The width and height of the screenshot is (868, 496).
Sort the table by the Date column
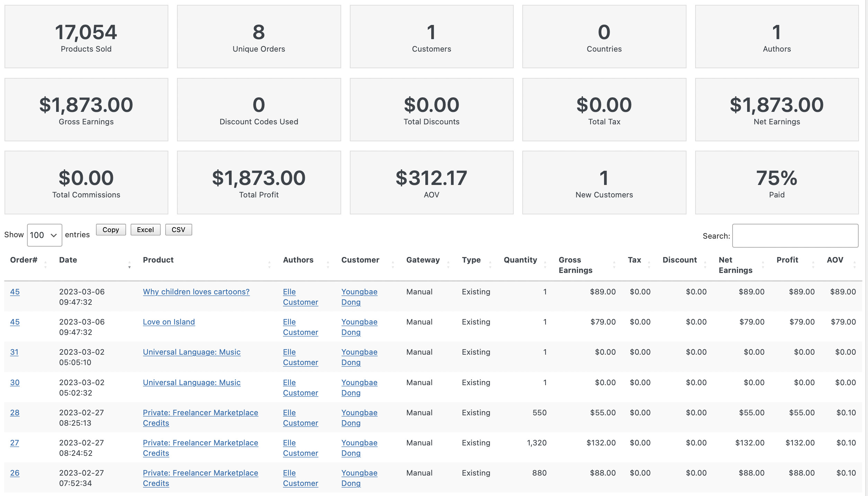[68, 260]
